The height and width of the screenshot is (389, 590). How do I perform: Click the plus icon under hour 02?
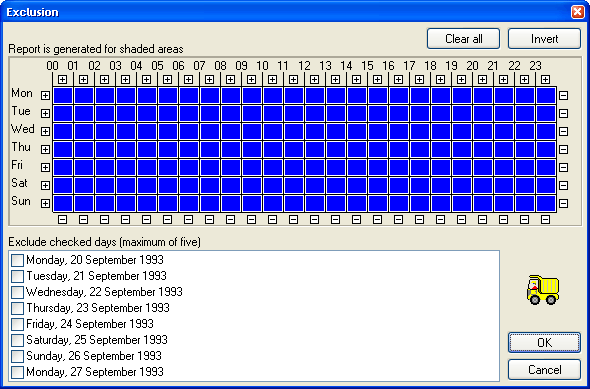point(105,79)
